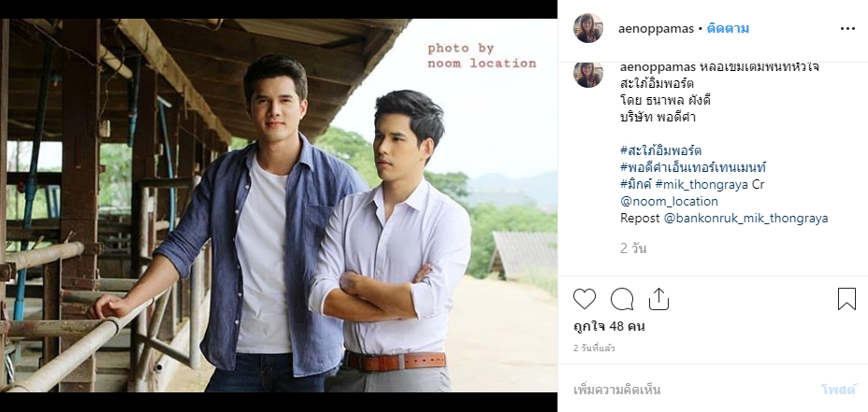Like the post with the heart icon
868x412 pixels.
pos(584,299)
